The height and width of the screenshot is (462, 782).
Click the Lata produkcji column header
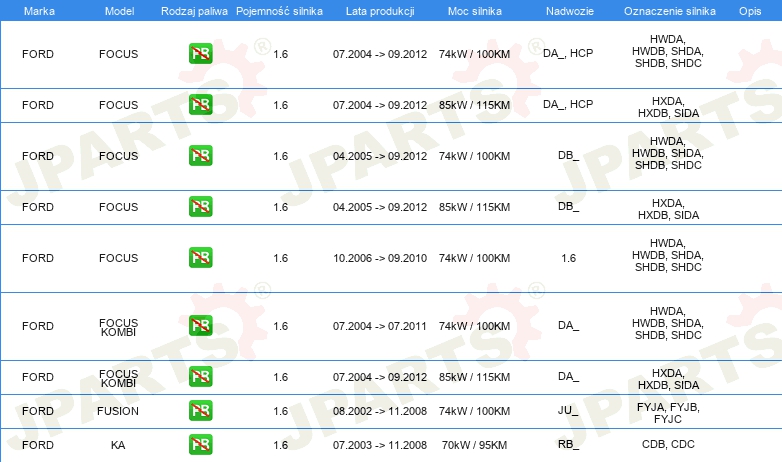point(380,11)
